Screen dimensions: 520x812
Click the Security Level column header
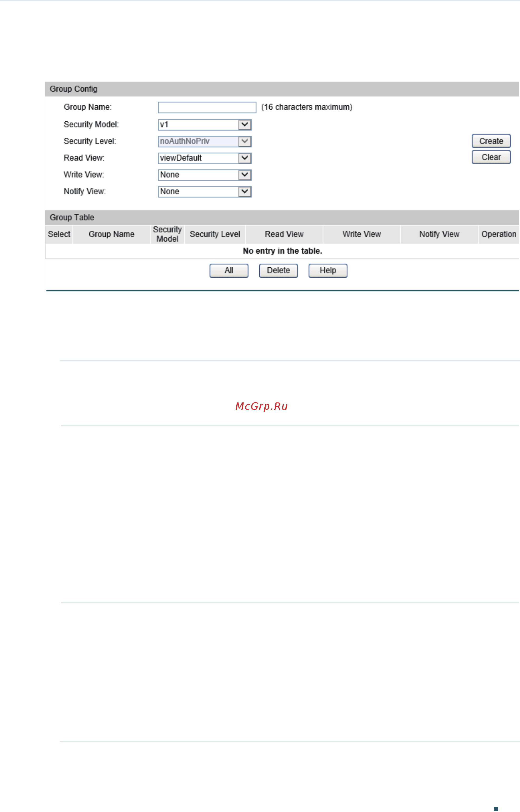(x=215, y=234)
